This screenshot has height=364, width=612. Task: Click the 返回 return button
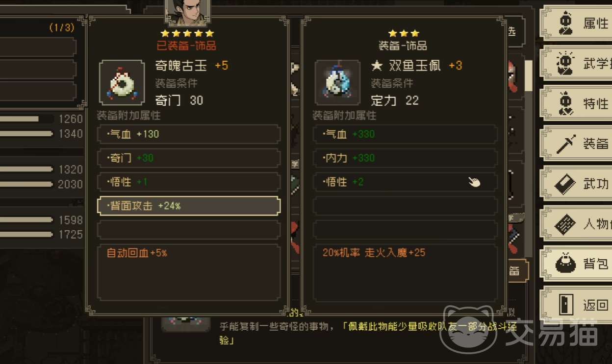coord(576,304)
